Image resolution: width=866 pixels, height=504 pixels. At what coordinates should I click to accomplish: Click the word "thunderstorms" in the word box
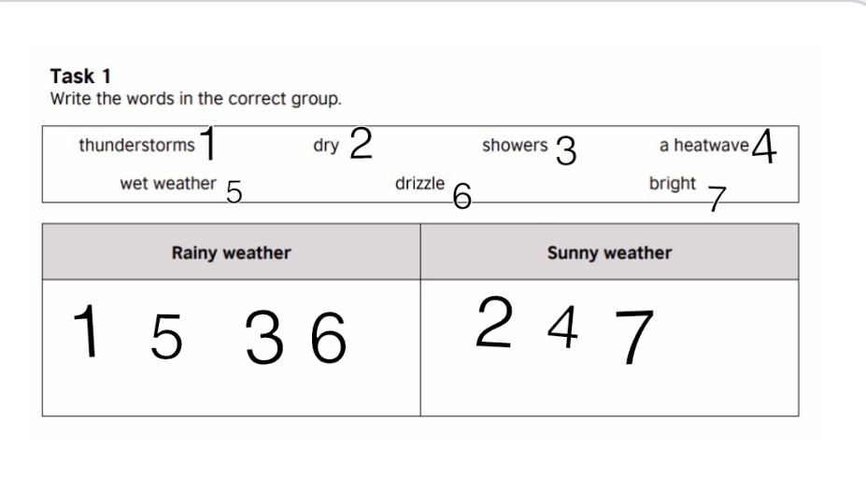[136, 146]
